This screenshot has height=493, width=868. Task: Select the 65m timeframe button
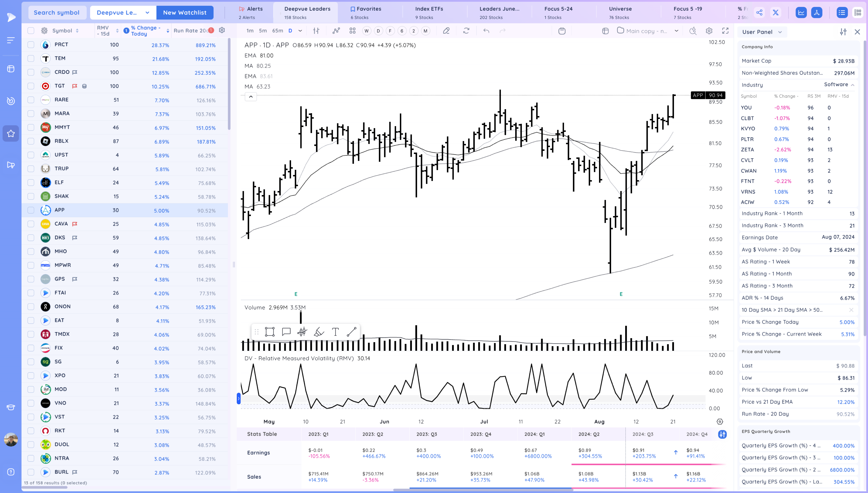click(277, 31)
